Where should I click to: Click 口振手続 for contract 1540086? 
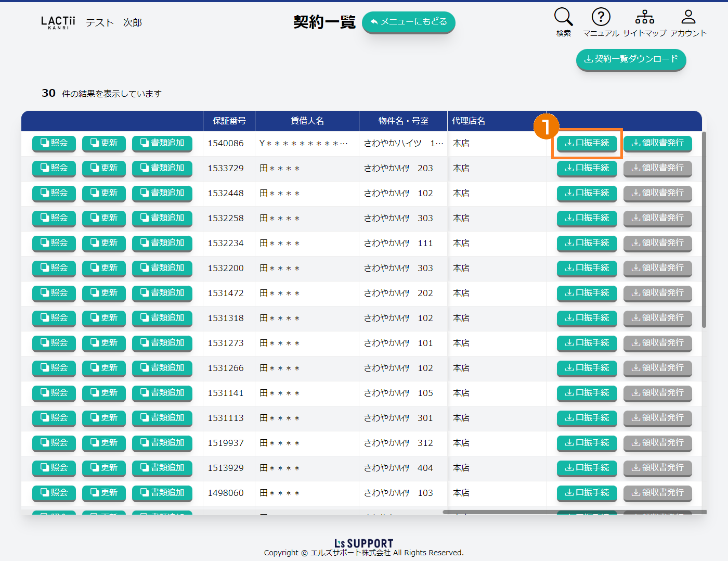(587, 143)
